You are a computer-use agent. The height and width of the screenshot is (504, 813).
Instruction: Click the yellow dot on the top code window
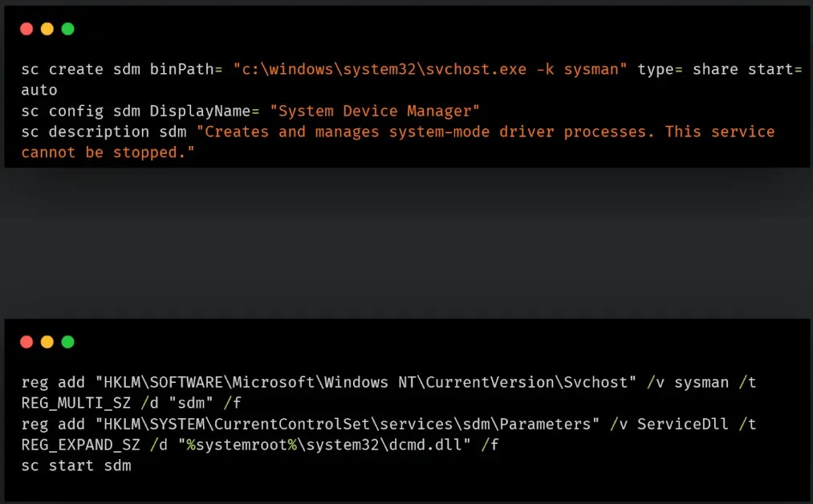click(x=47, y=29)
